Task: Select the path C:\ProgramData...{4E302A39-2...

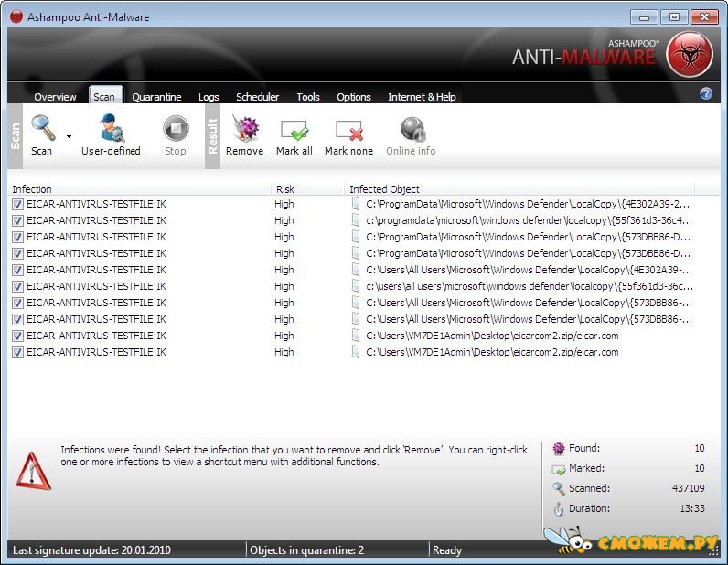Action: tap(528, 204)
